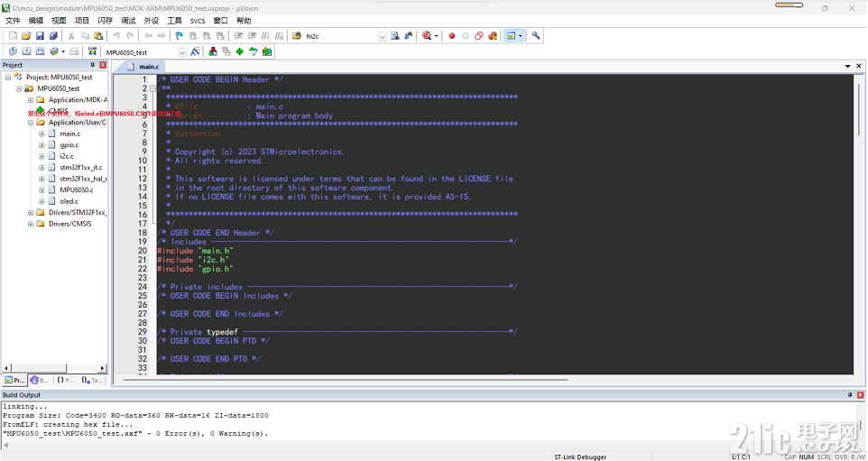Create a new file from toolbar
Viewport: 868px width, 461px height.
(x=14, y=36)
